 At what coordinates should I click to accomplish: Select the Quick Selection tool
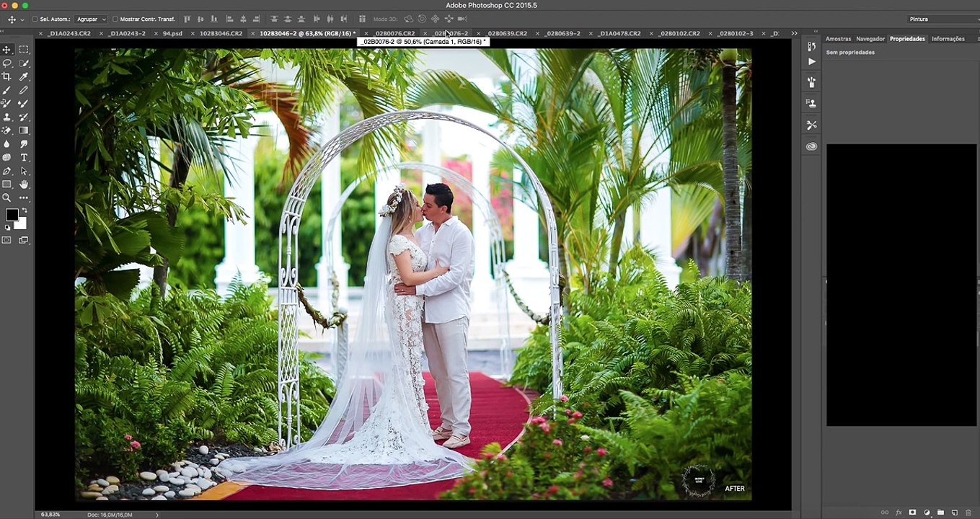24,63
